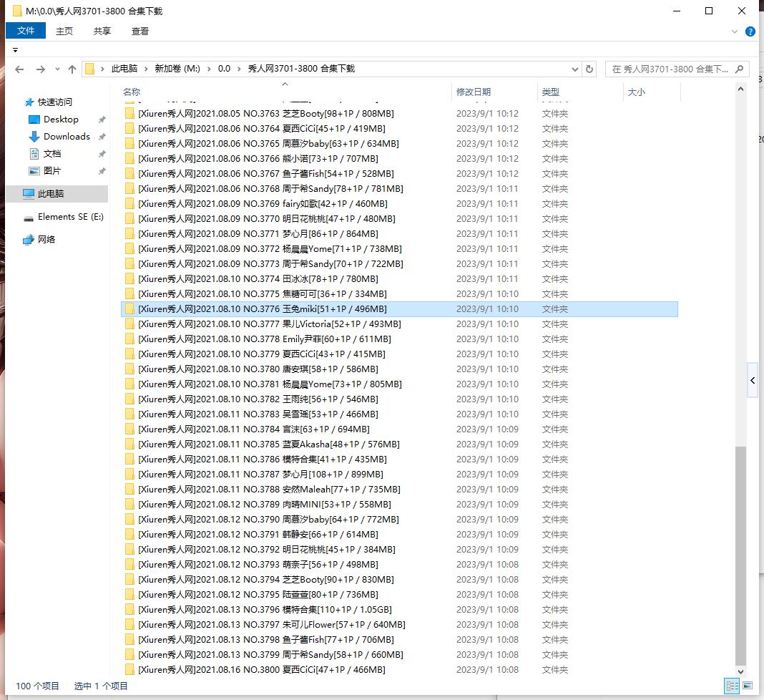The width and height of the screenshot is (764, 700).
Task: Click the NO.3774 田冰冰 folder icon
Action: point(129,279)
